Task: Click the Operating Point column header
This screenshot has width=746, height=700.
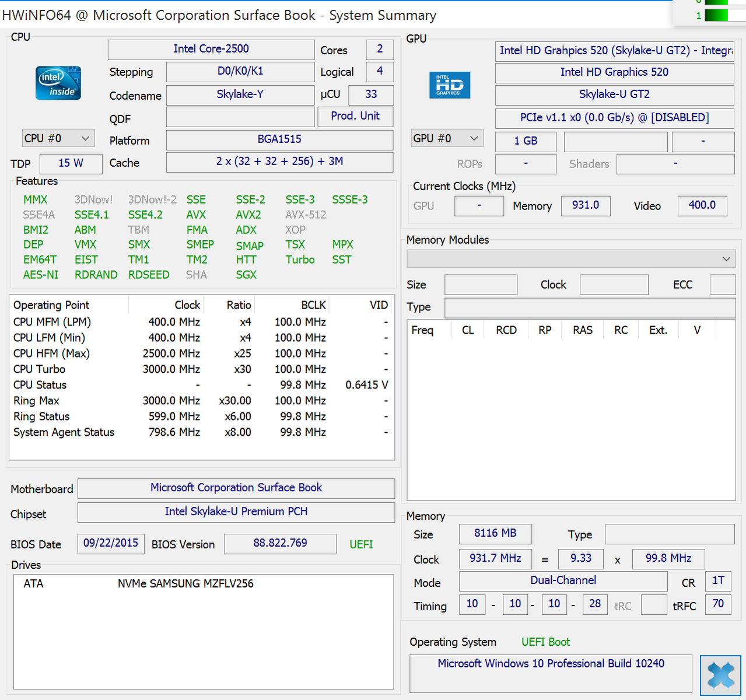Action: pos(69,305)
